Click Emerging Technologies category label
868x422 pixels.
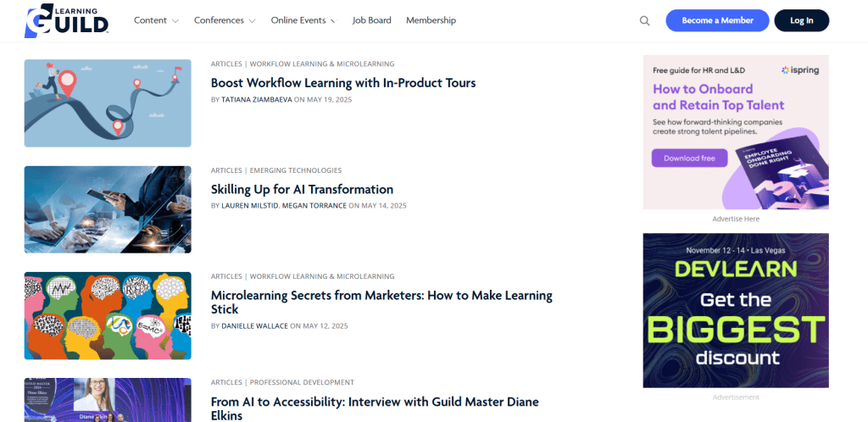(296, 170)
